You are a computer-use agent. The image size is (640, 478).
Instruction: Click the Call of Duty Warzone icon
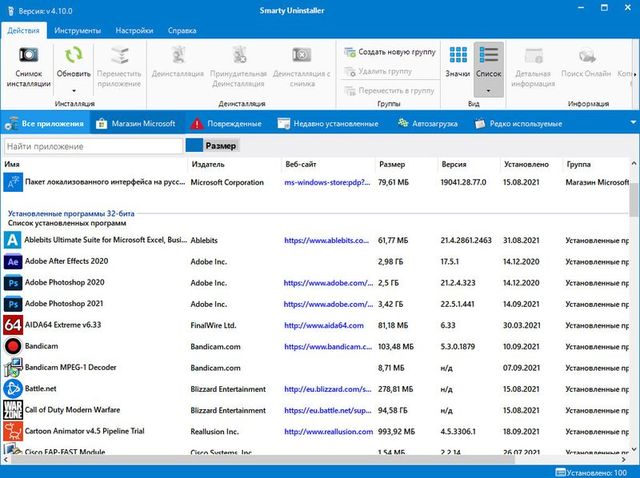pos(13,410)
